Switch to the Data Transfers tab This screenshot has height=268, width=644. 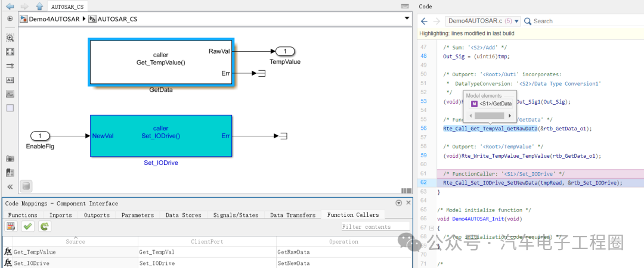[x=292, y=215]
